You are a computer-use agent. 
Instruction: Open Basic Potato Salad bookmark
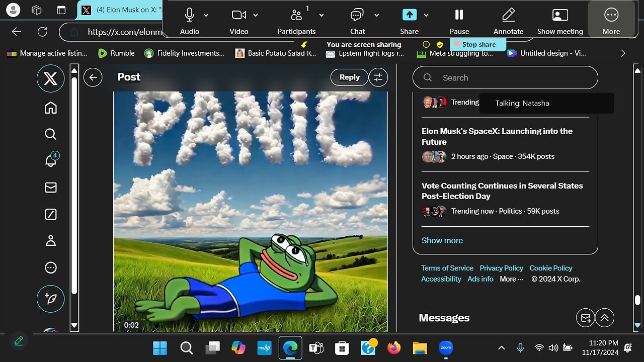coord(276,53)
